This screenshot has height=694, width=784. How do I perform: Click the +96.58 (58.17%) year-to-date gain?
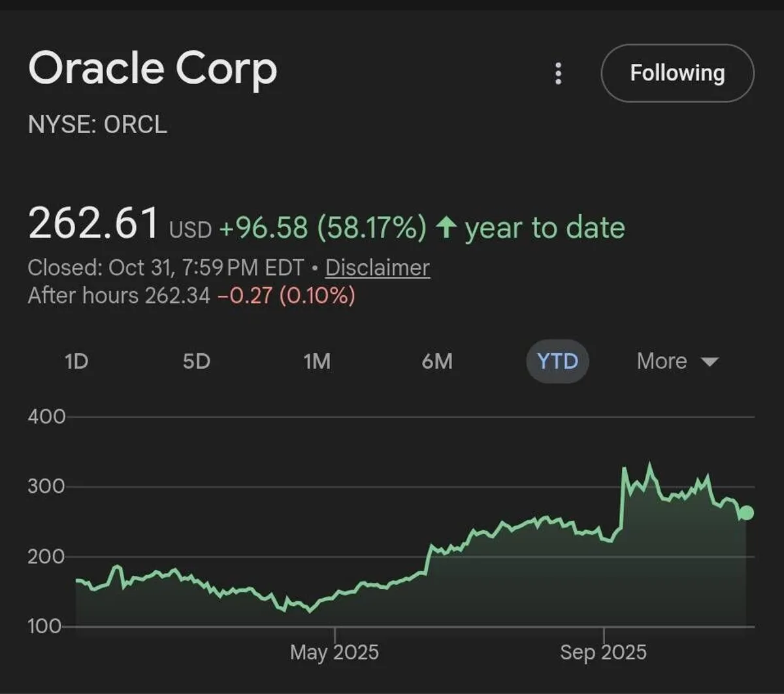point(322,228)
